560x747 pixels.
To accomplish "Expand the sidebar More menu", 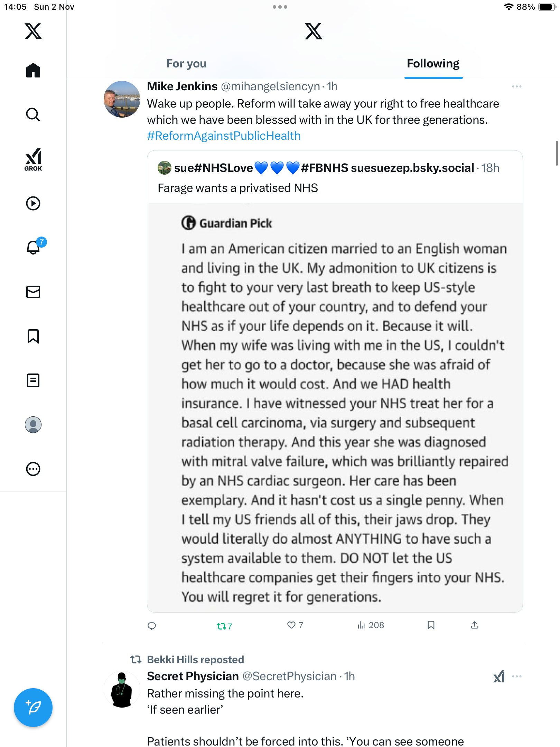I will tap(33, 469).
